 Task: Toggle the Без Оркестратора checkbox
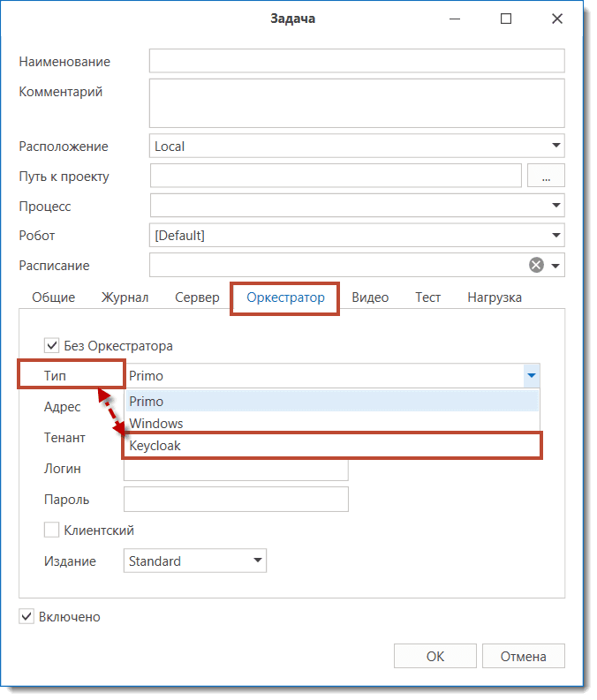point(50,346)
